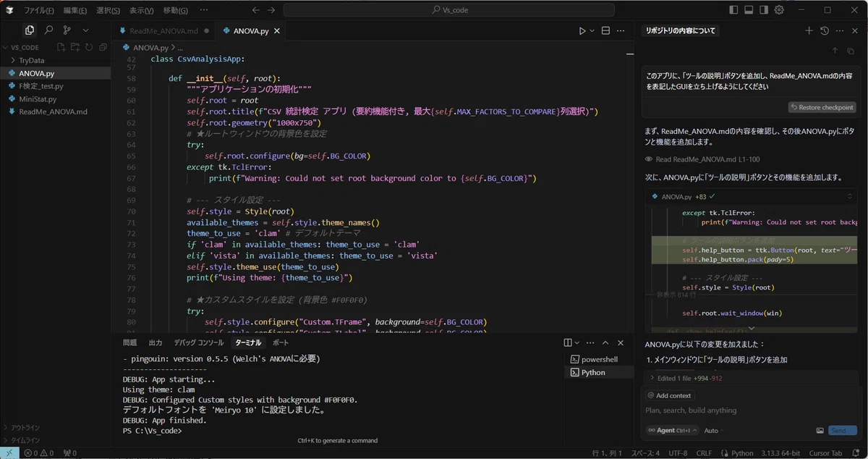
Task: Open the ファイル(F) menu
Action: pyautogui.click(x=39, y=10)
